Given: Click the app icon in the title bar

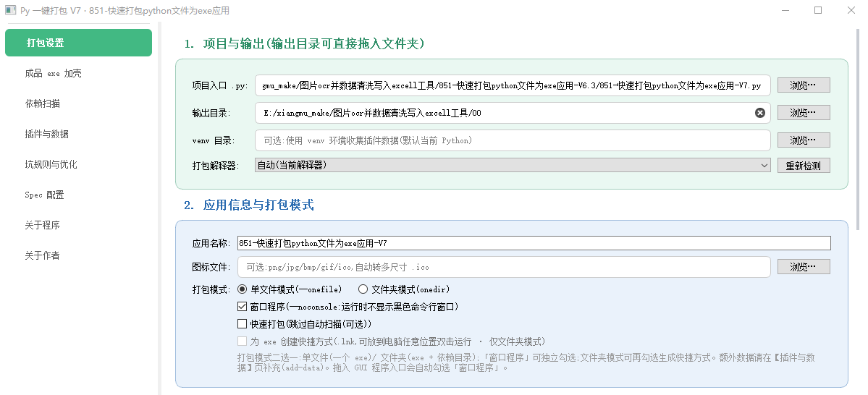Looking at the screenshot, I should 10,10.
